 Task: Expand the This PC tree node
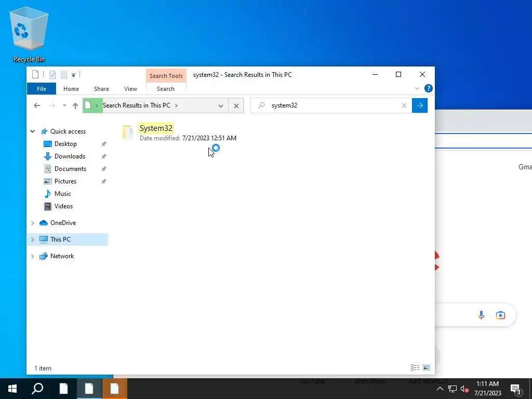pos(33,240)
